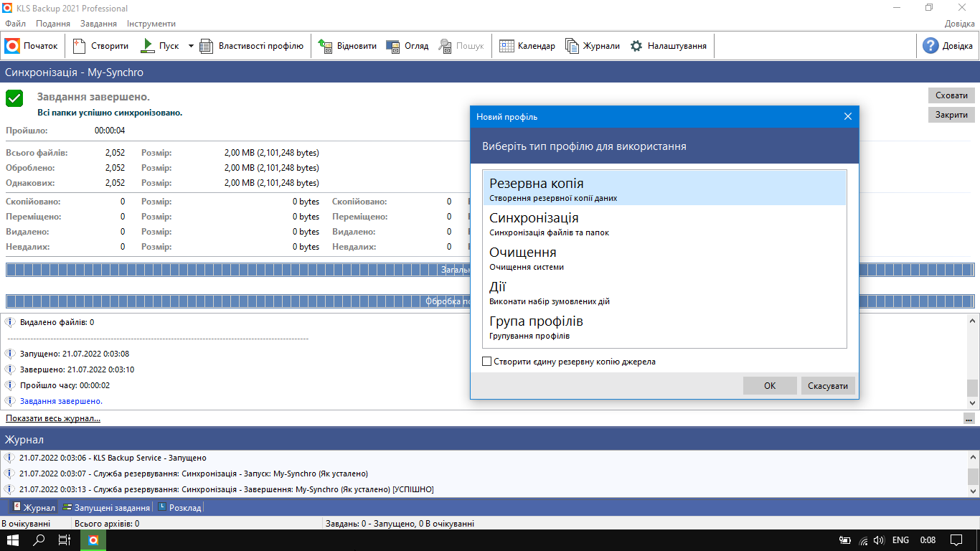Click the system tray volume icon
Viewport: 980px width, 551px height.
(879, 540)
